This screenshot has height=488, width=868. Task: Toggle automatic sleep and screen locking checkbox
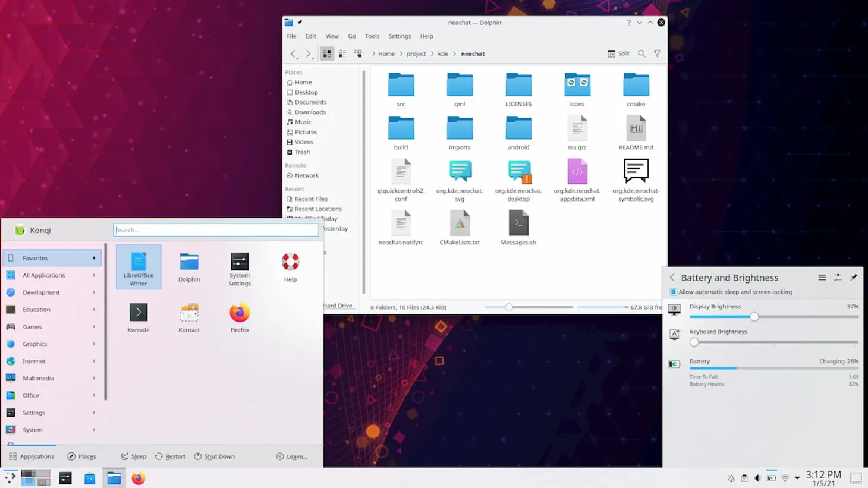pyautogui.click(x=674, y=292)
